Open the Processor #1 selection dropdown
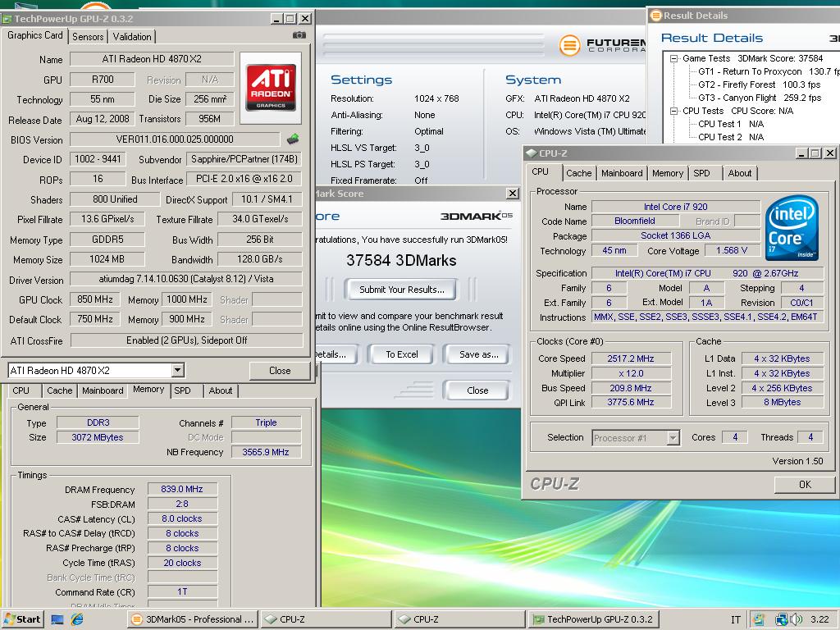 [673, 438]
